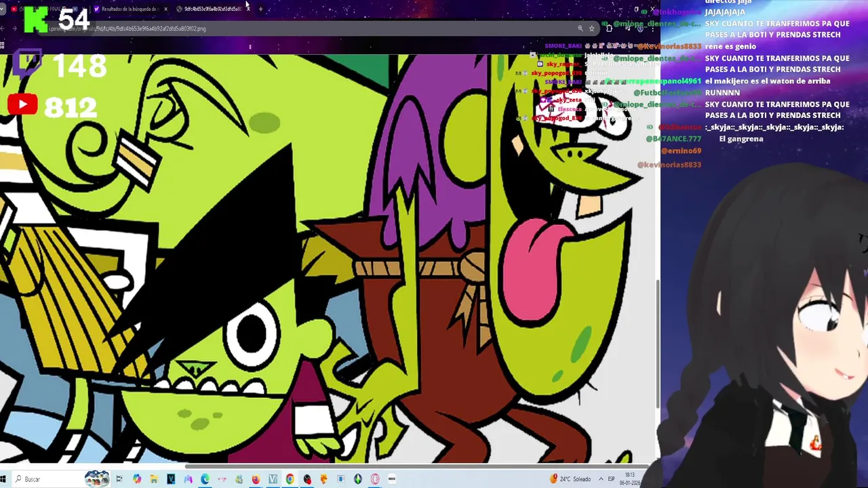Open the Windows Start menu
The image size is (868, 488).
click(x=3, y=479)
